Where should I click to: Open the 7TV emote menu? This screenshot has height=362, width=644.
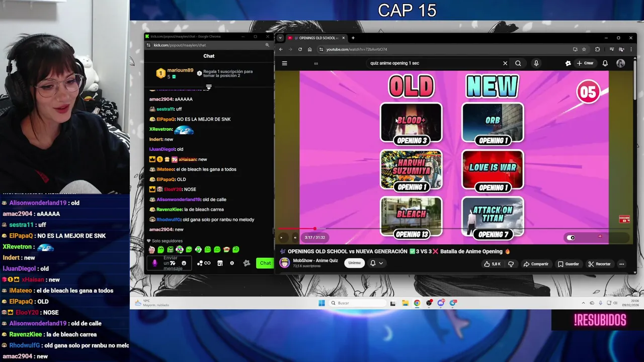173,263
